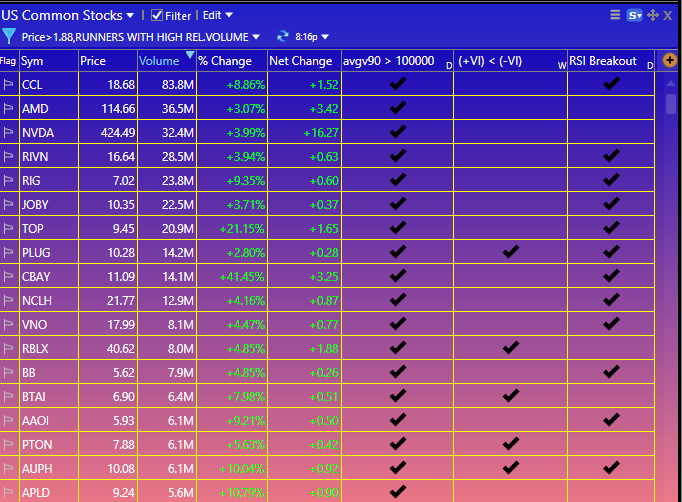Flag the RBLX row
Viewport: 682px width, 502px height.
(x=8, y=348)
